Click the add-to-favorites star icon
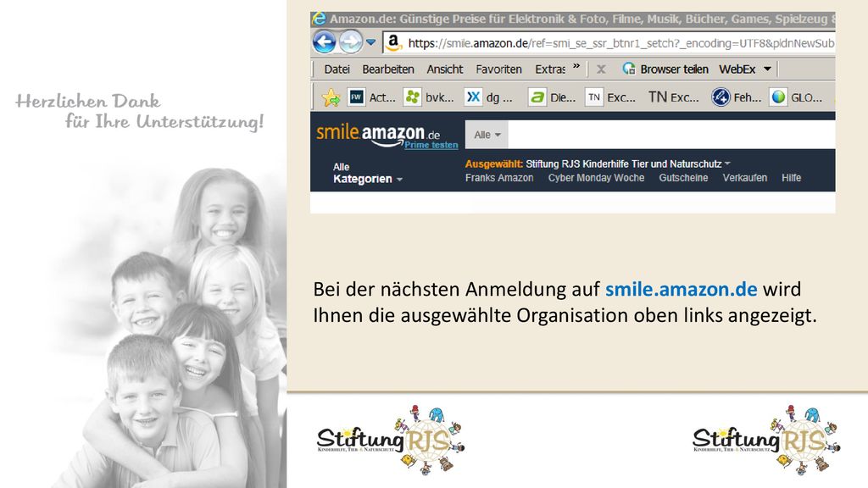The width and height of the screenshot is (868, 488). tap(331, 97)
